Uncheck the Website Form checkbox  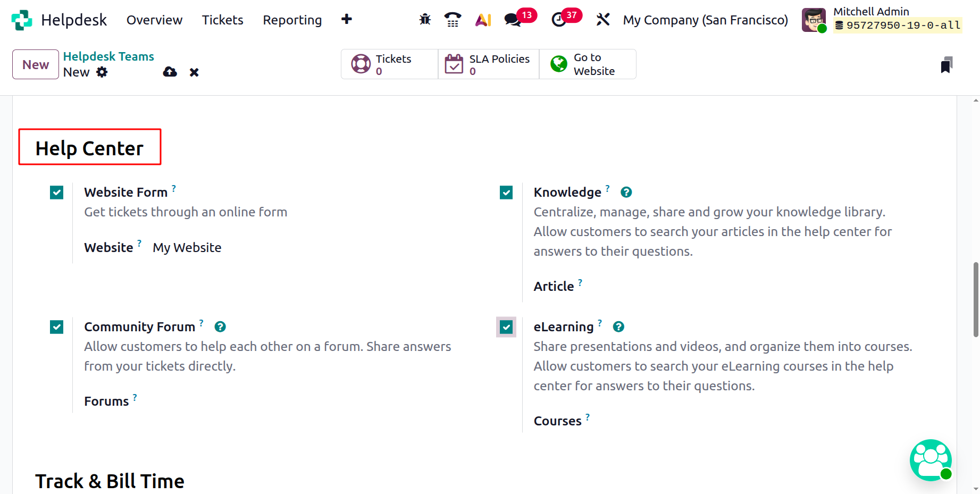coord(57,192)
